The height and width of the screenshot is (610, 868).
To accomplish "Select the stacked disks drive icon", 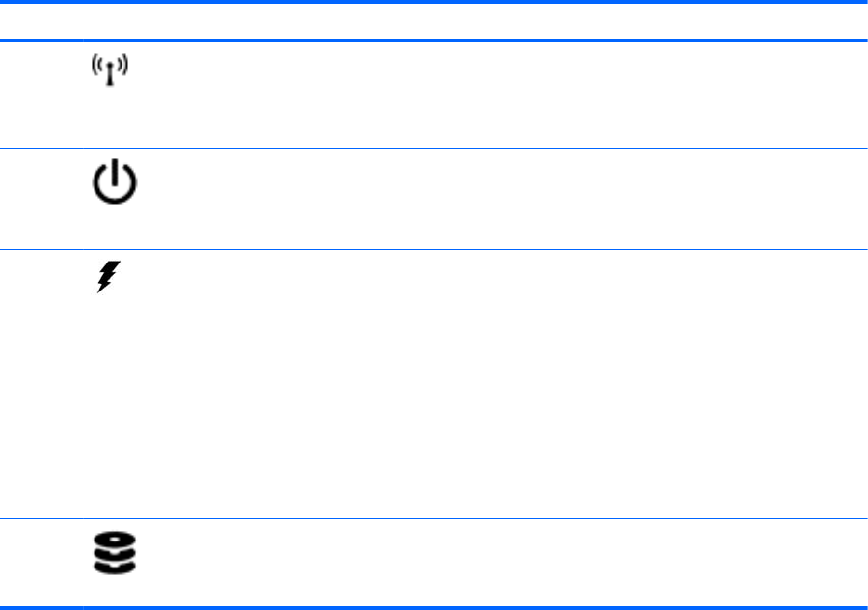I will pyautogui.click(x=114, y=553).
